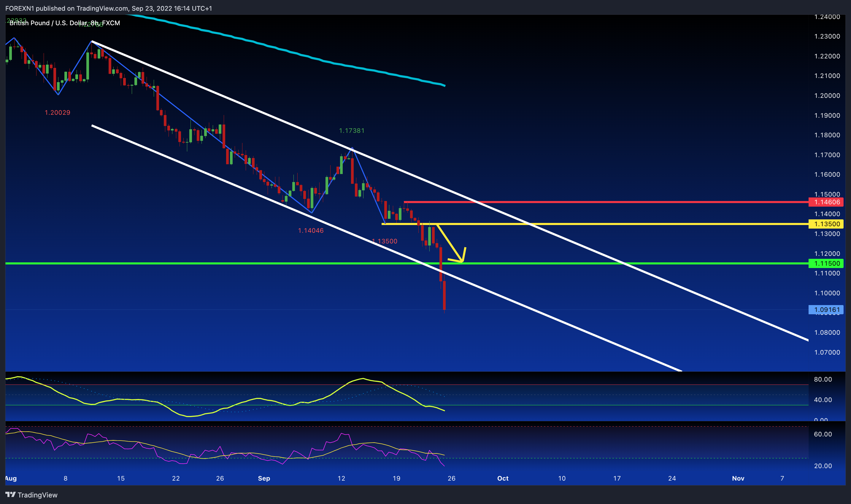
Task: Click the blue 1.09161 current price tag
Action: (x=825, y=310)
